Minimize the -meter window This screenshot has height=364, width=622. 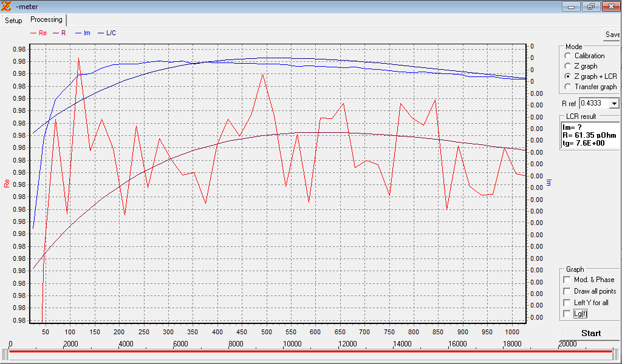572,6
